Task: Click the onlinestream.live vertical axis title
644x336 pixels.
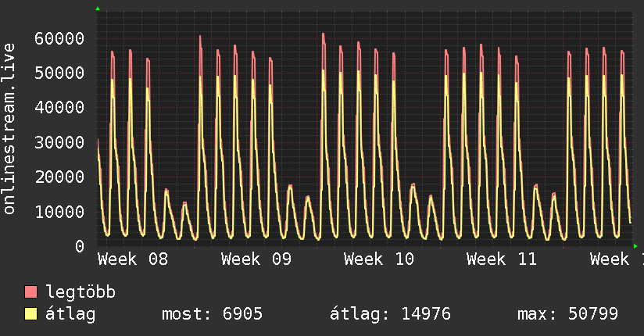Action: click(x=9, y=128)
